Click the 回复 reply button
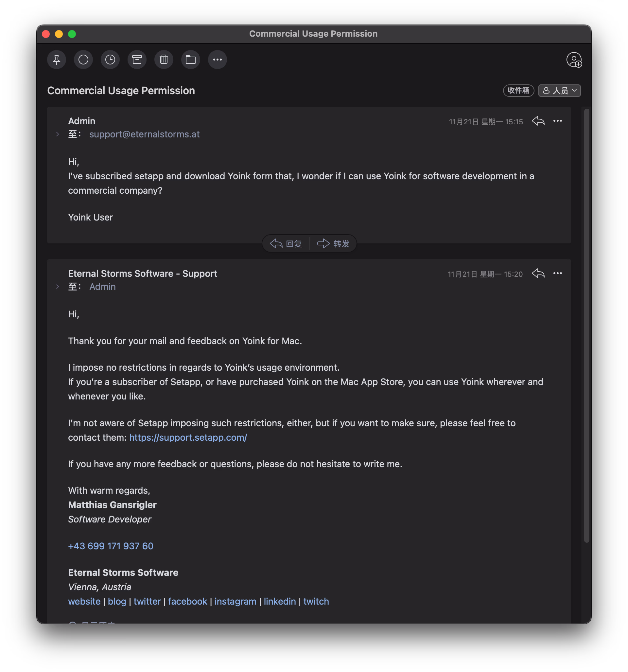 tap(286, 244)
